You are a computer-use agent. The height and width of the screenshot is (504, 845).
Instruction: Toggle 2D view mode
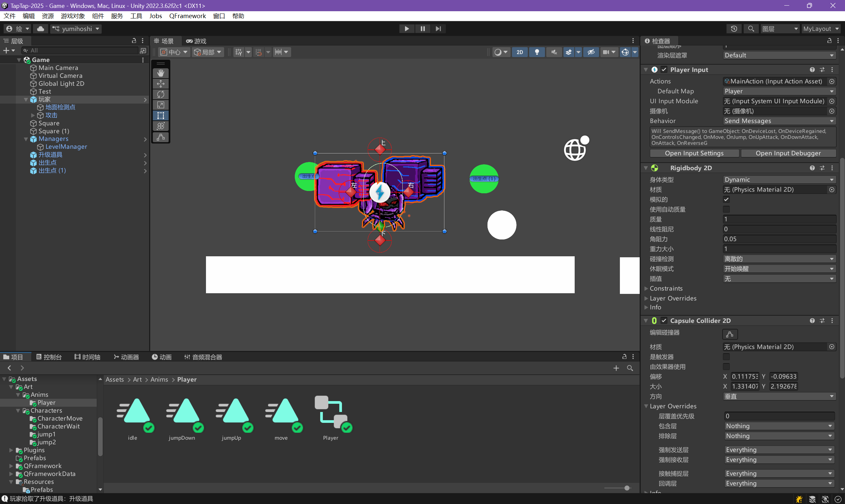pyautogui.click(x=520, y=52)
